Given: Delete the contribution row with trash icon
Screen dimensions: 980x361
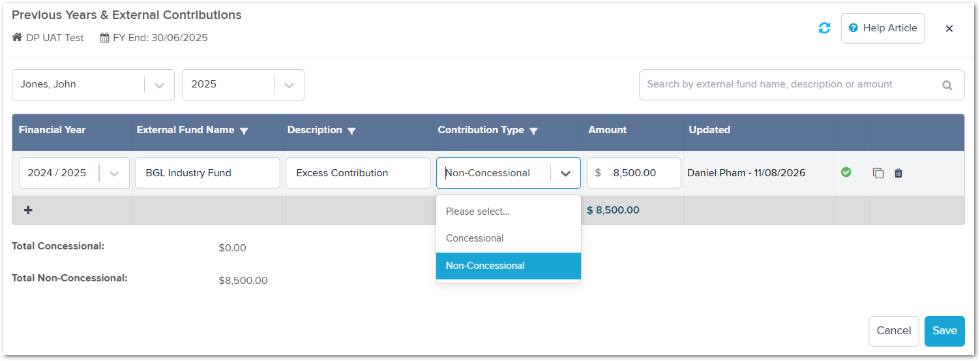Looking at the screenshot, I should [898, 173].
